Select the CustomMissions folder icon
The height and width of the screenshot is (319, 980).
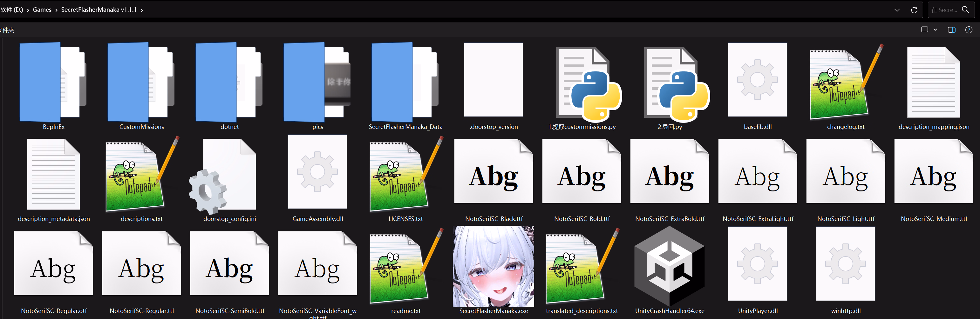pyautogui.click(x=141, y=82)
